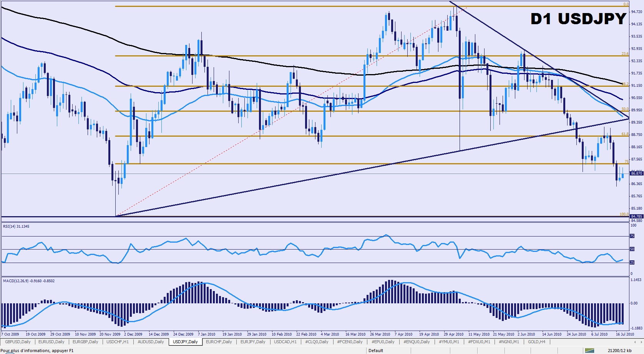Switch to the GOLD,H4 chart tab
The height and width of the screenshot is (354, 644).
point(536,342)
